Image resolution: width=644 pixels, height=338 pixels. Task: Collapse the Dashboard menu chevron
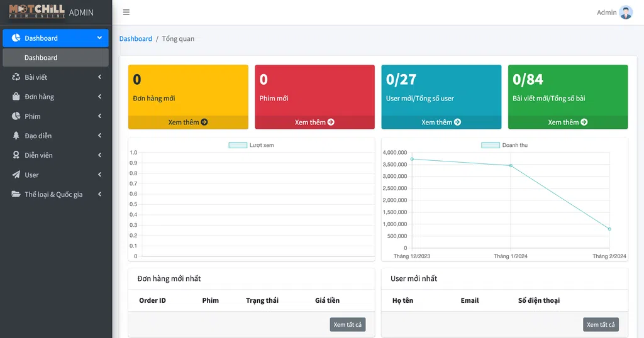(x=99, y=38)
